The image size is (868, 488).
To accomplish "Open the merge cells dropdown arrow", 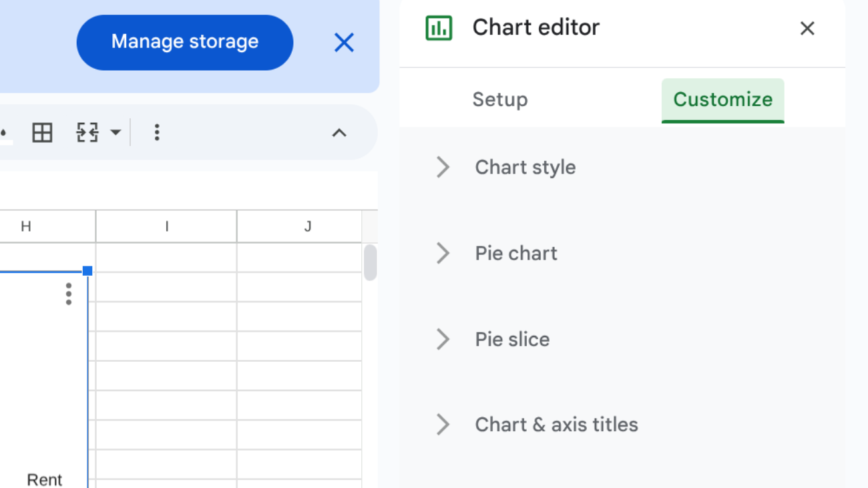I will tap(115, 132).
